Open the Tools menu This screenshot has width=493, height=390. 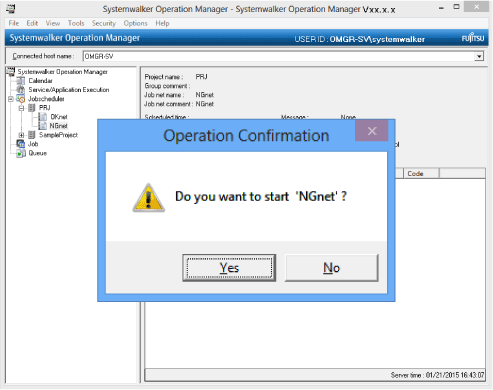point(76,23)
